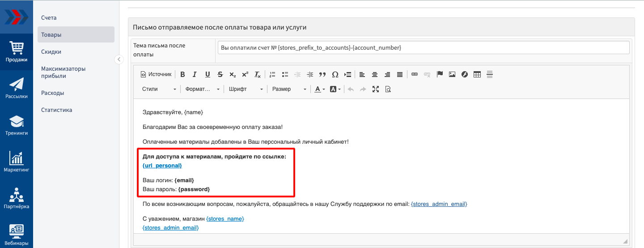Insert a numbered list
This screenshot has height=248, width=644.
[272, 74]
